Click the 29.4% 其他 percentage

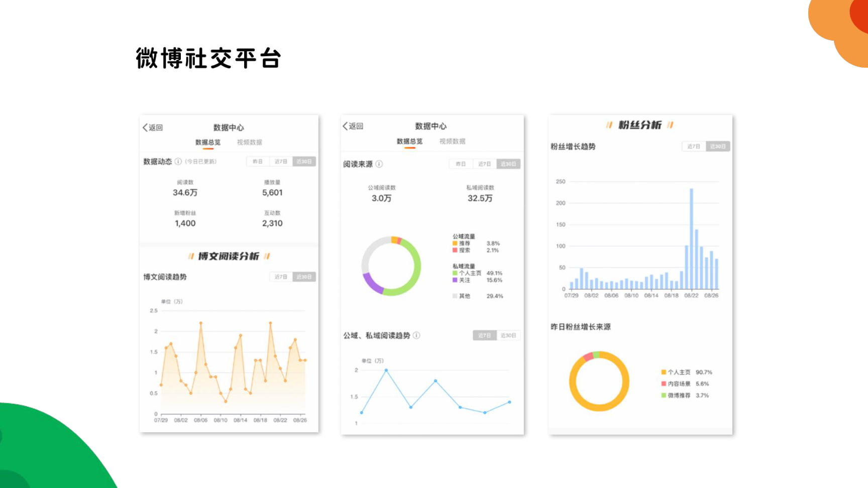(x=494, y=296)
